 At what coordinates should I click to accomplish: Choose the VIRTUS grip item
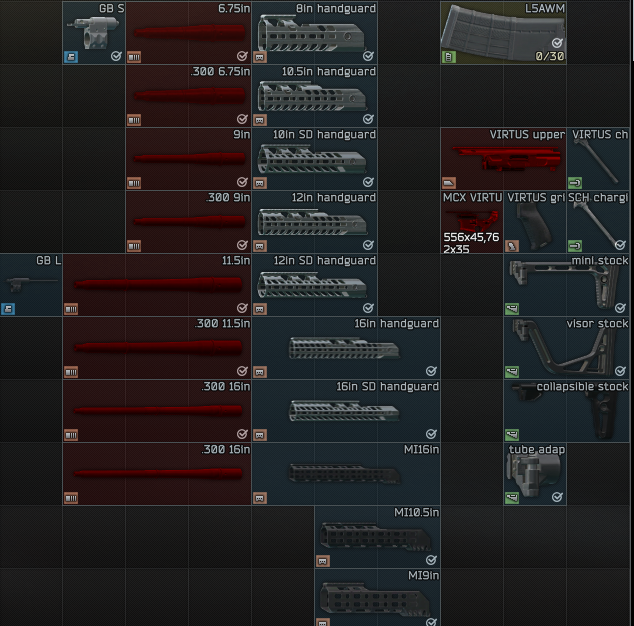point(535,222)
